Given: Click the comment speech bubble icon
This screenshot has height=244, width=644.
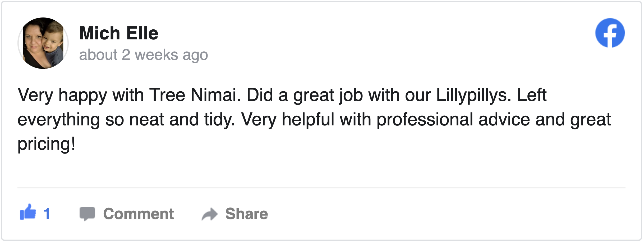Looking at the screenshot, I should point(87,214).
